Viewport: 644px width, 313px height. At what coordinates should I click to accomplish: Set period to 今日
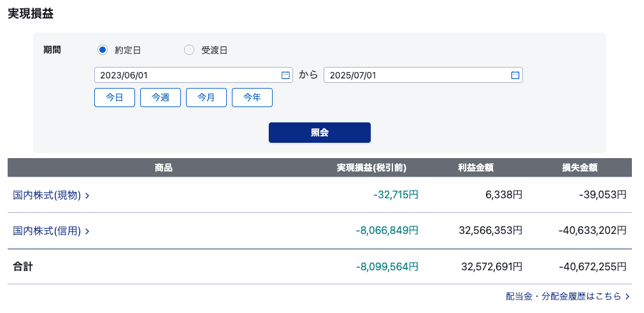(115, 98)
